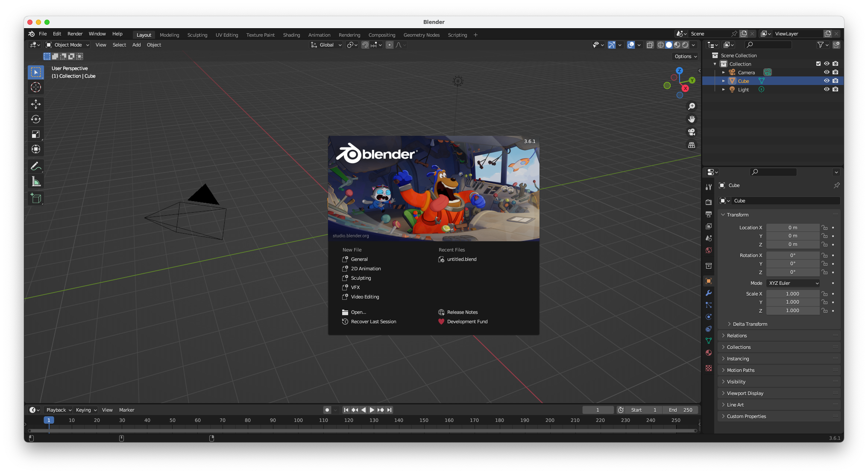This screenshot has height=474, width=868.
Task: Pick the Add Cube tool
Action: [x=36, y=198]
